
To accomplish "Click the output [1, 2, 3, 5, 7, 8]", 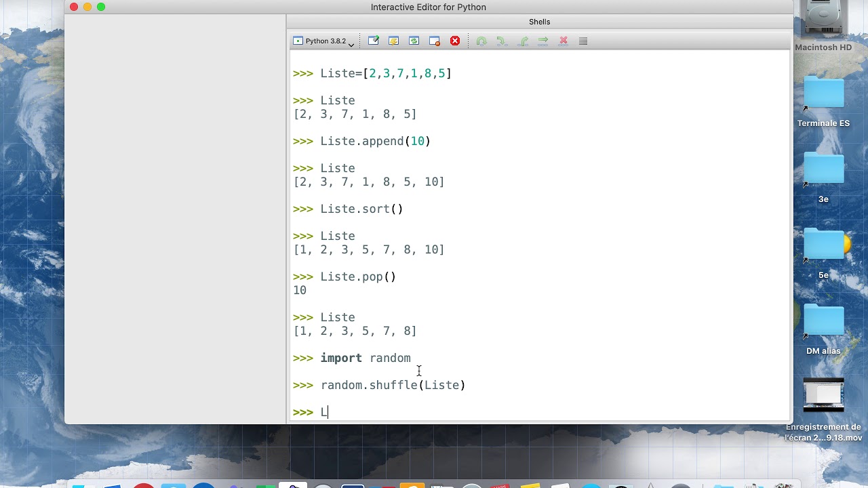I will [x=355, y=331].
